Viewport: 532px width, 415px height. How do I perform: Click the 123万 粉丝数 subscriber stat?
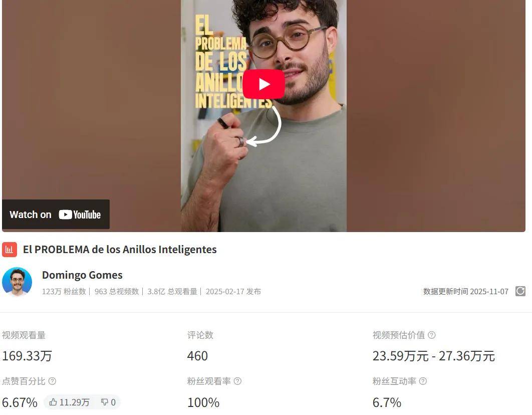(x=64, y=292)
